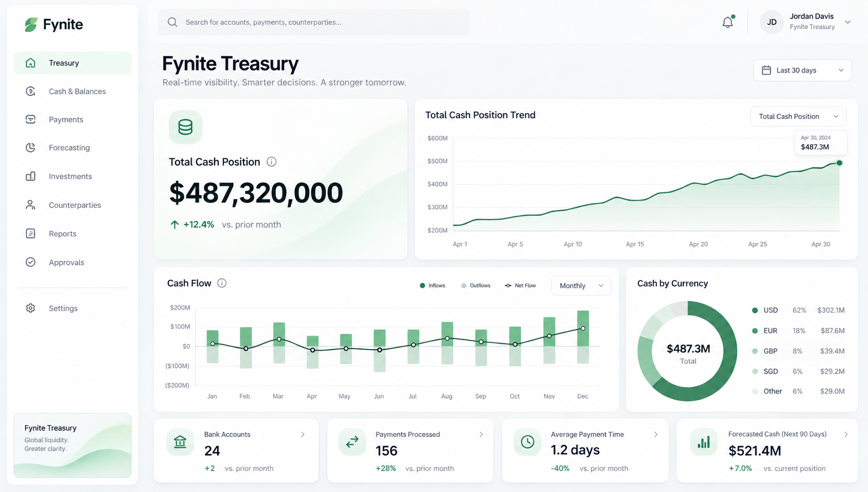Open Average Payment Time details arrow
Screen dimensions: 868x492
656,434
